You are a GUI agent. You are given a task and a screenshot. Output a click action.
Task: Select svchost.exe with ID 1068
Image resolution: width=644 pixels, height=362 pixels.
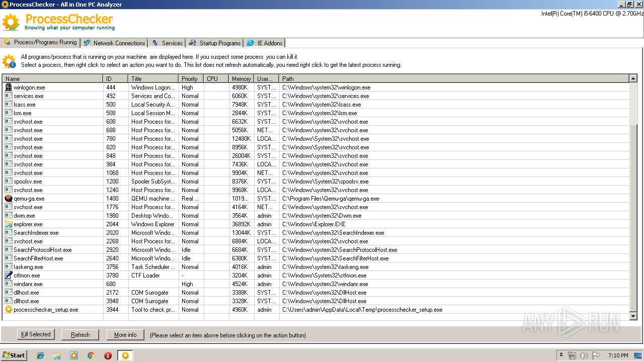pyautogui.click(x=316, y=173)
